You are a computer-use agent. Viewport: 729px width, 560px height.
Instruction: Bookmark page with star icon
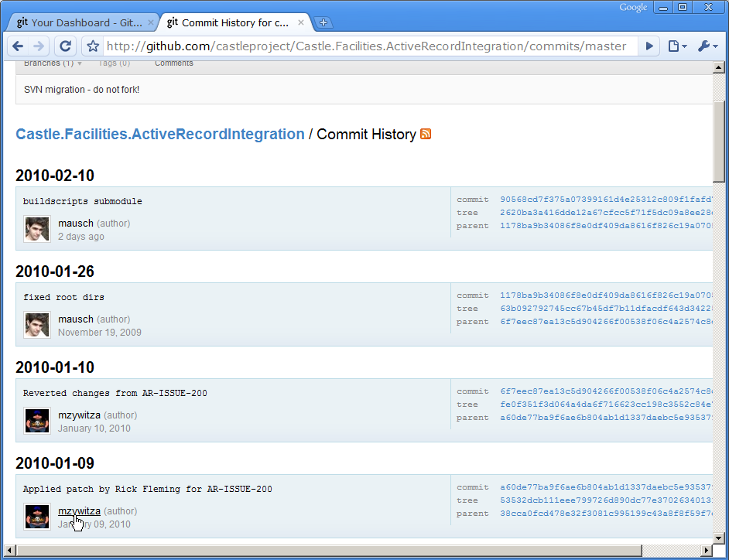93,46
